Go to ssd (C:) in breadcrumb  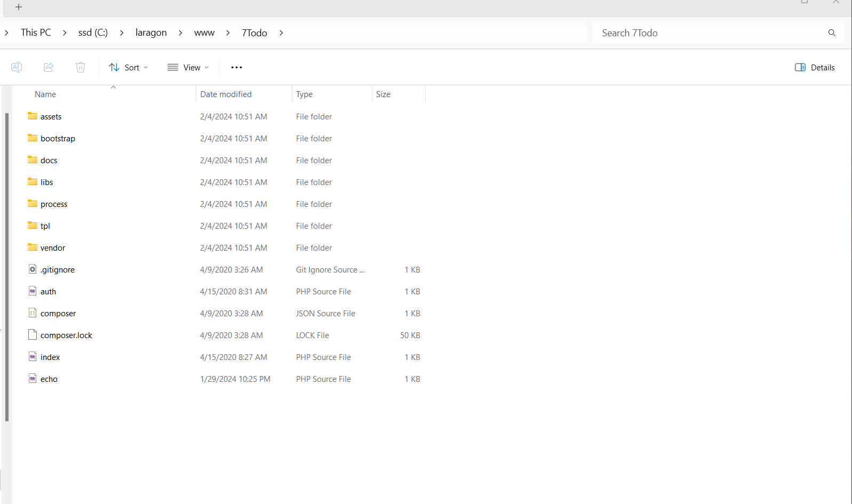93,33
